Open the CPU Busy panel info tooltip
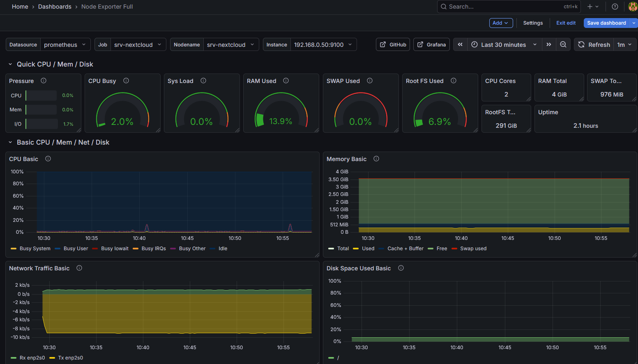Screen dimensions: 638x364 (x=126, y=81)
